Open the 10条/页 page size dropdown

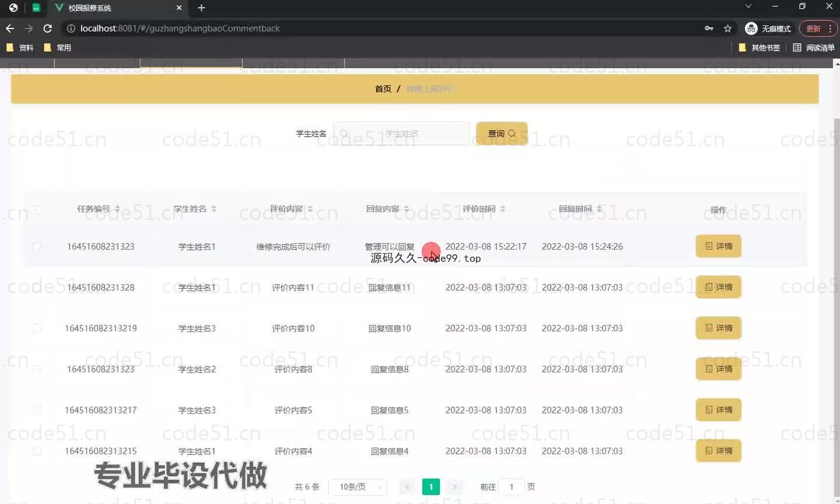point(358,487)
